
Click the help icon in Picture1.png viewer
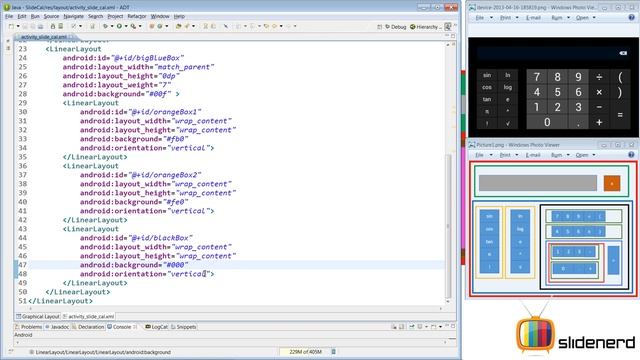[x=631, y=155]
